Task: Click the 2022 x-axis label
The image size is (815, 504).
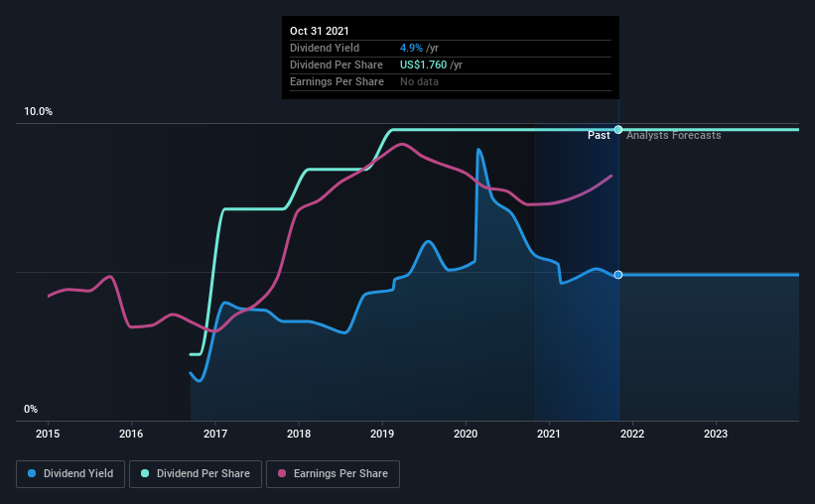Action: click(x=632, y=434)
